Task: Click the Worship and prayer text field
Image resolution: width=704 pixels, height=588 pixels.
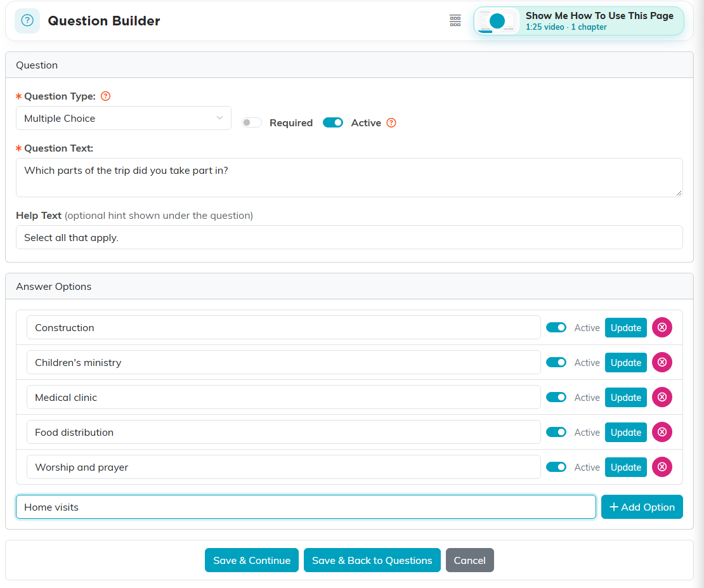Action: [x=284, y=467]
